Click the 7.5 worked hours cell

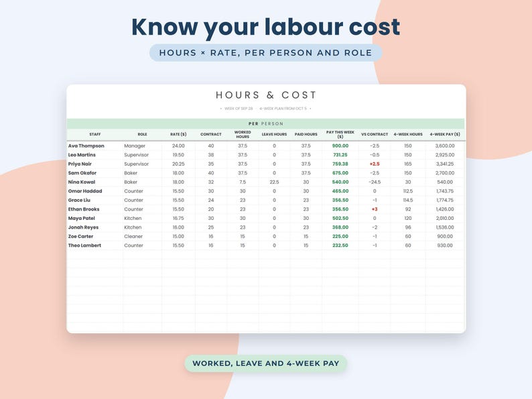click(x=243, y=182)
